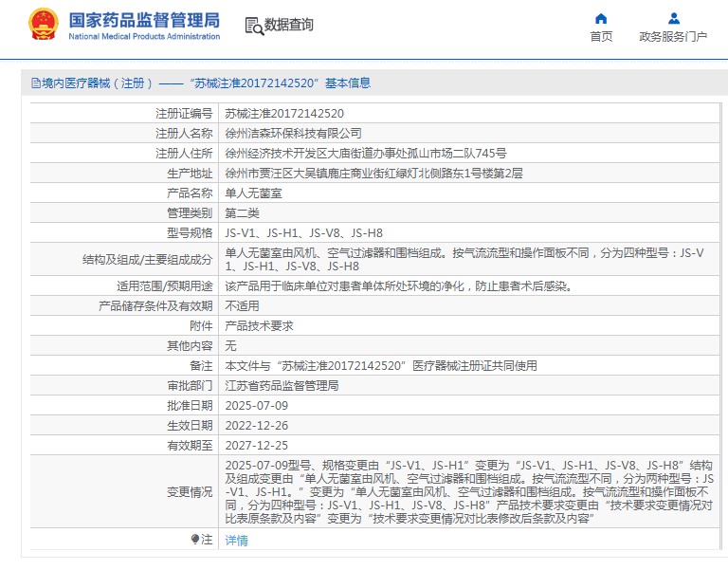Select the 变更情况 change description text

(x=469, y=492)
